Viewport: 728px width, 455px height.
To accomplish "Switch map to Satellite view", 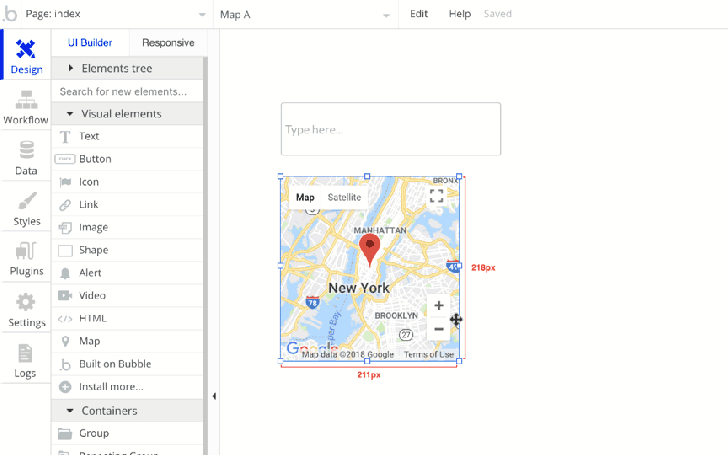I will click(x=344, y=197).
